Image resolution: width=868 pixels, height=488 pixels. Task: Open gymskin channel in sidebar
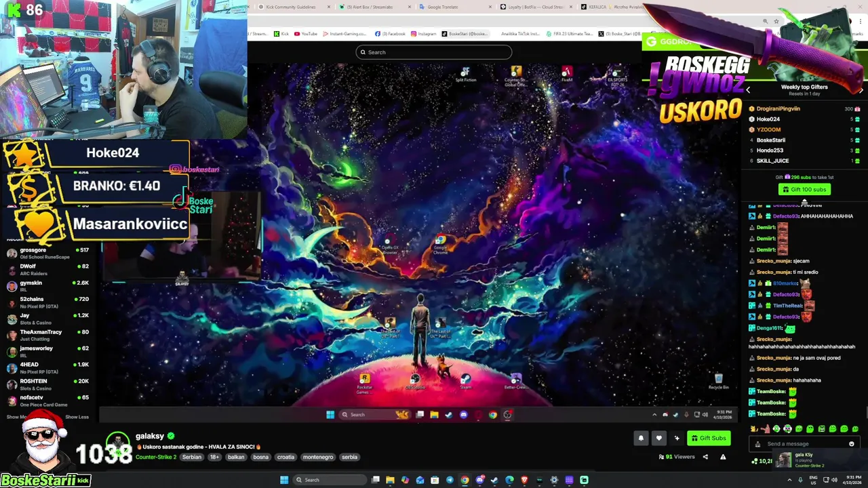pyautogui.click(x=47, y=285)
